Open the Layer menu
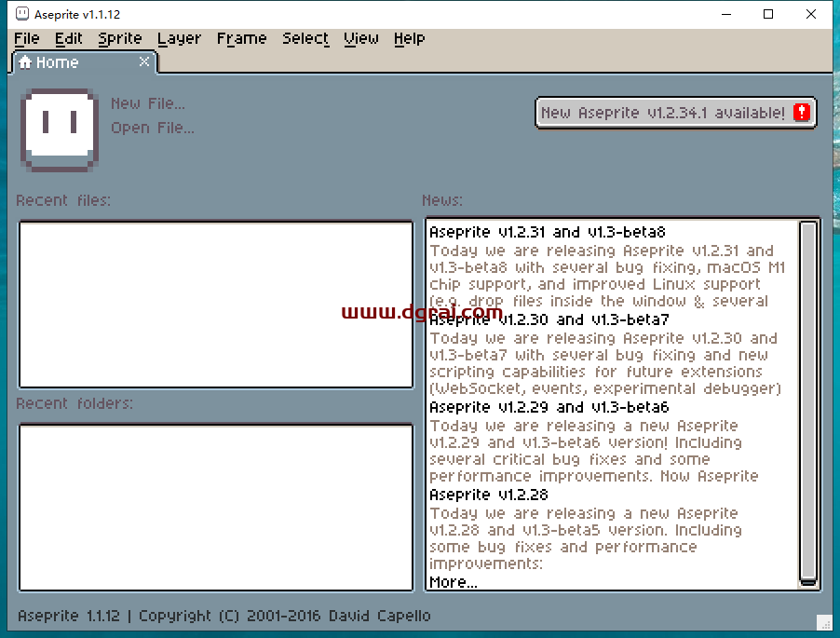Image resolution: width=840 pixels, height=638 pixels. [x=179, y=38]
